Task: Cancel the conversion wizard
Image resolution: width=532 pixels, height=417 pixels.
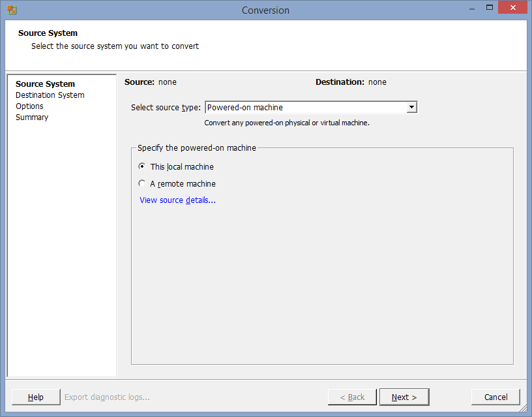Action: 495,397
